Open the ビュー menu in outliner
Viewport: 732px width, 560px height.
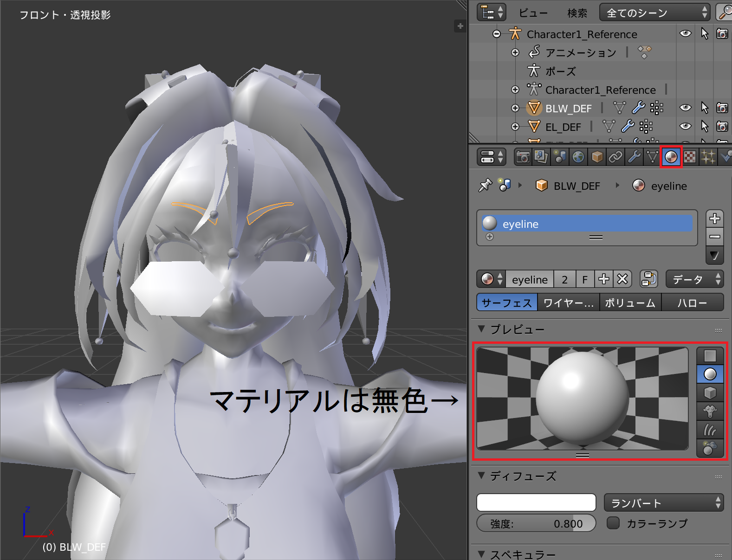tap(533, 13)
